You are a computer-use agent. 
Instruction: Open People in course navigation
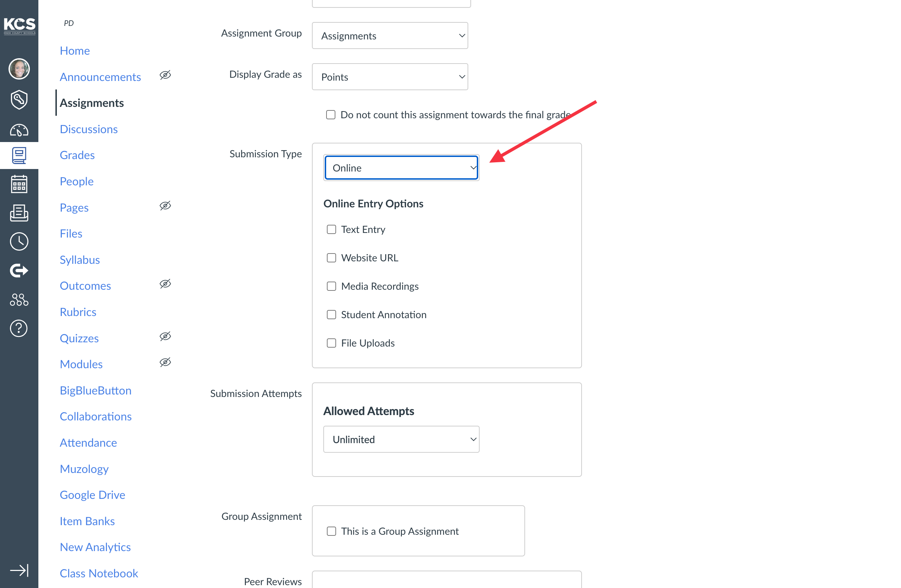76,181
